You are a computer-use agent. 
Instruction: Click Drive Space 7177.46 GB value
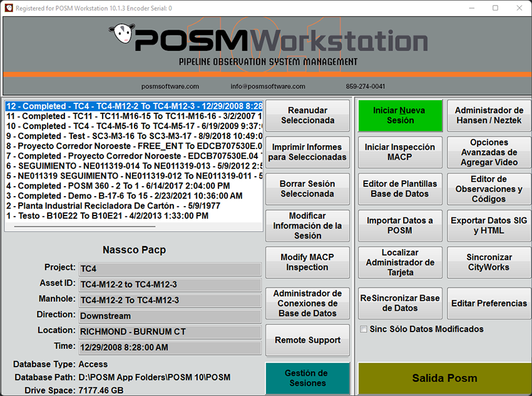pos(101,390)
